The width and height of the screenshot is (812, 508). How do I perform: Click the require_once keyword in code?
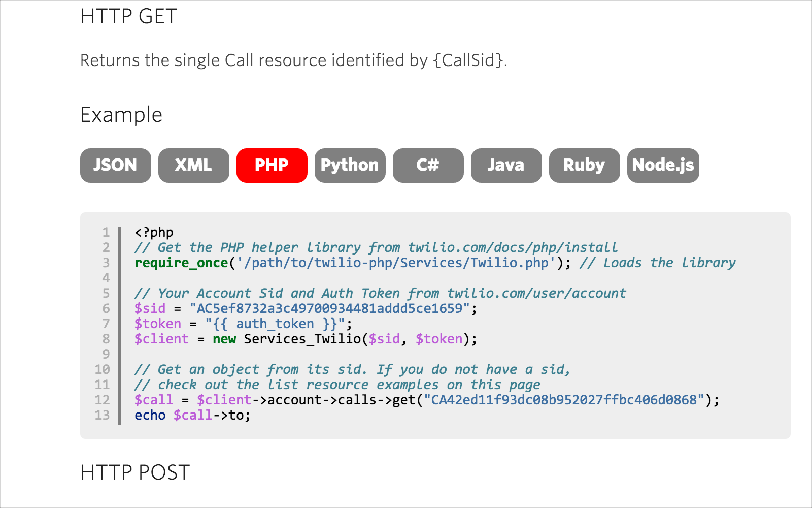point(181,263)
